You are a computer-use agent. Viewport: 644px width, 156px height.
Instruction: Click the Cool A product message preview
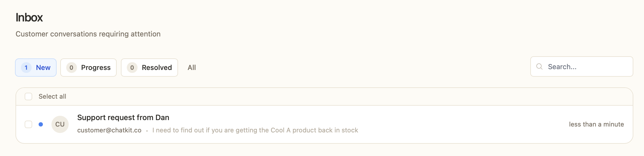point(255,130)
